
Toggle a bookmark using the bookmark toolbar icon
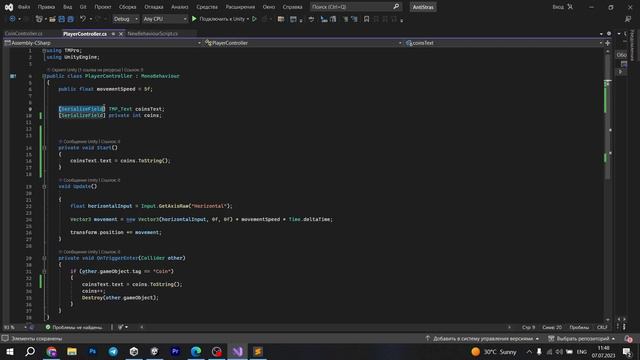[367, 19]
